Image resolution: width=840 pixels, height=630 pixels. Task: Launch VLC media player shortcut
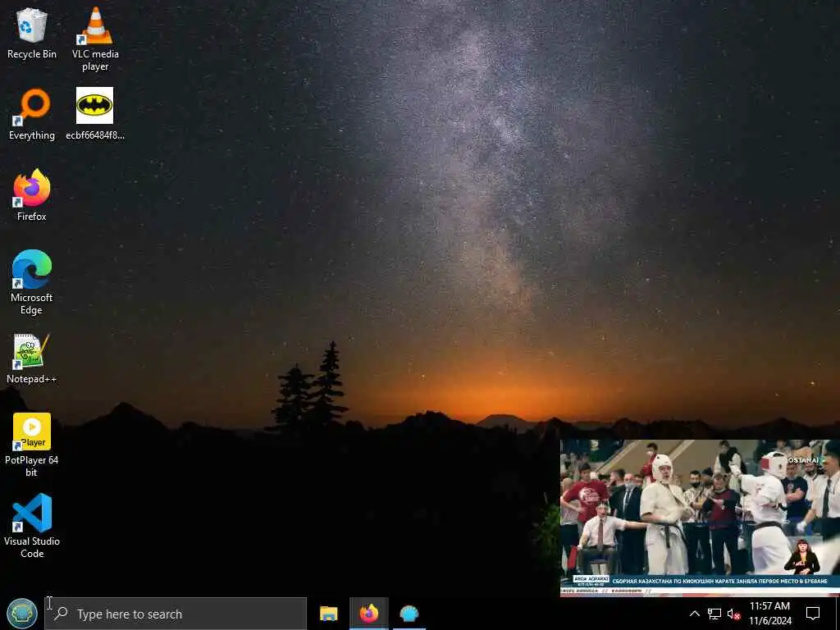click(95, 39)
